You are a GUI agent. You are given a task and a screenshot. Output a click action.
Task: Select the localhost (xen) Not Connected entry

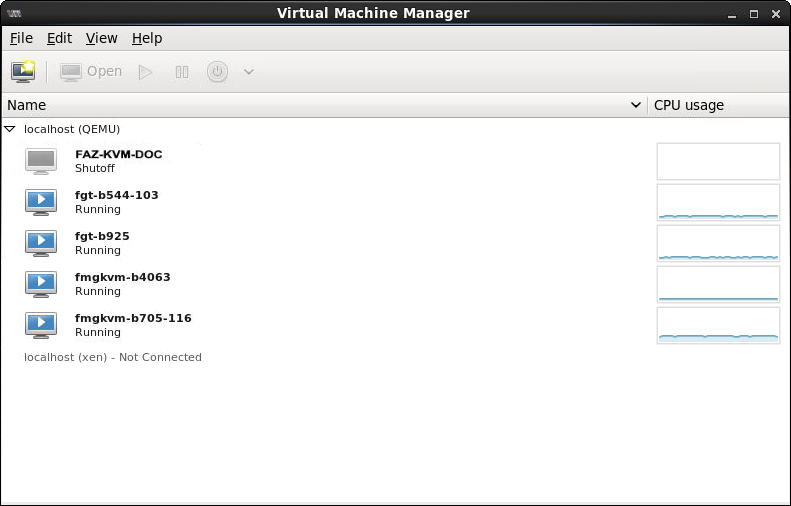(113, 357)
